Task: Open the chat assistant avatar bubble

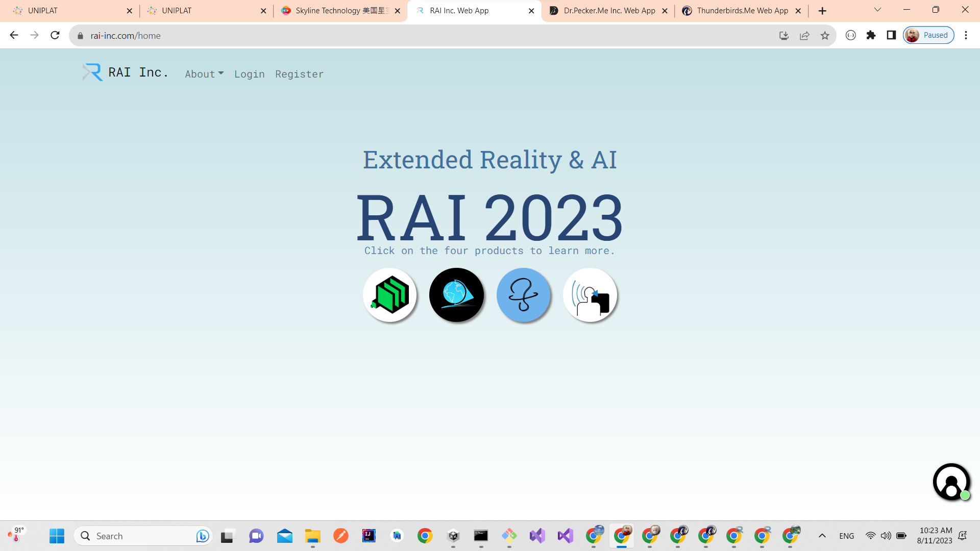Action: pos(951,481)
